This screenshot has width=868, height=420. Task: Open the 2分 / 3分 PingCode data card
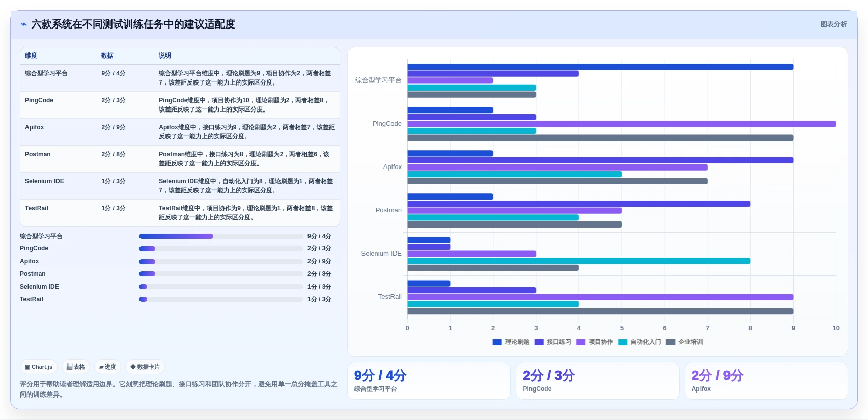pyautogui.click(x=598, y=381)
